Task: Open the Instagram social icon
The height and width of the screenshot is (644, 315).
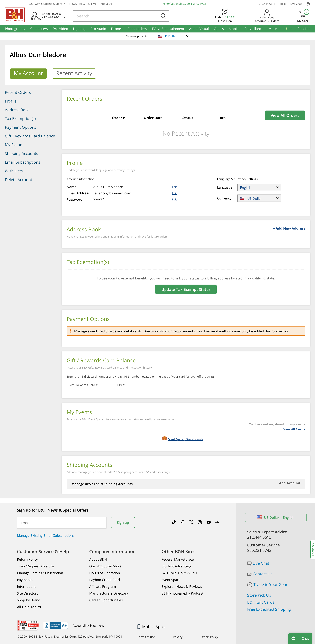Action: (x=200, y=522)
